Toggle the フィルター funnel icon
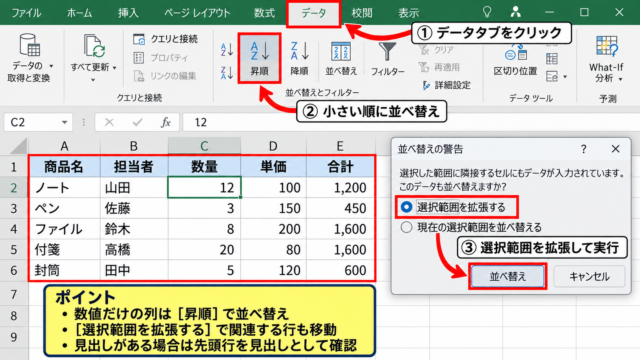Screen dimensions: 640x360 coord(387,52)
